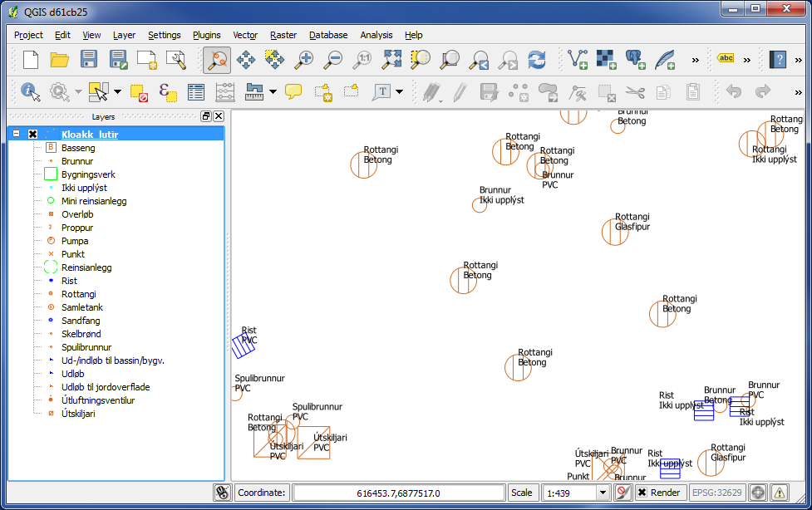Expand hidden help toolbar chevron

tap(798, 60)
